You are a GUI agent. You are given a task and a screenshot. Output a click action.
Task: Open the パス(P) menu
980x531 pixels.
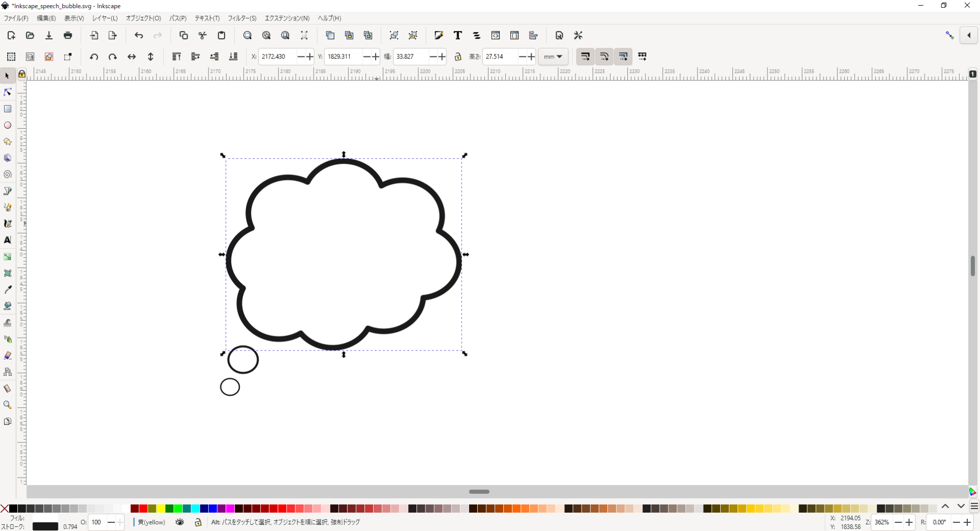tap(177, 18)
